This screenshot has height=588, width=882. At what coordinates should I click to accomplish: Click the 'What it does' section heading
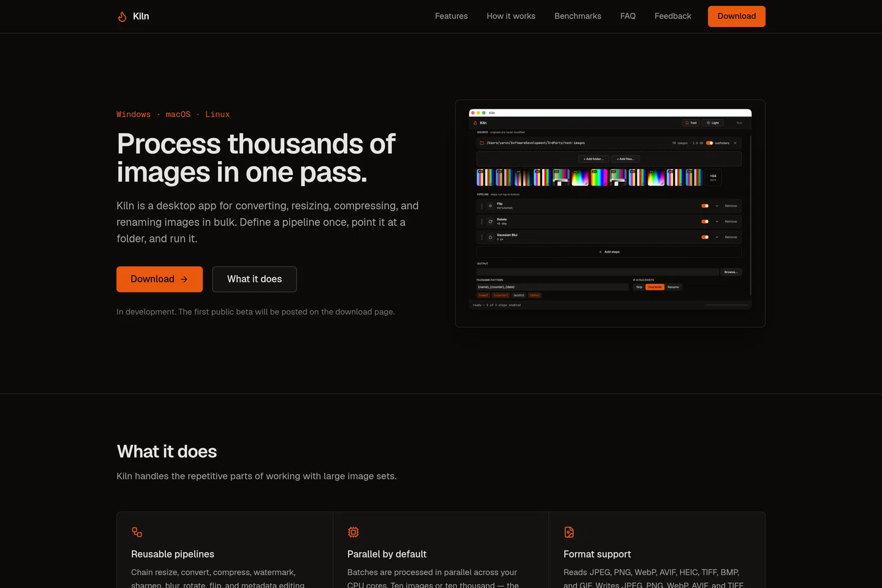(167, 451)
